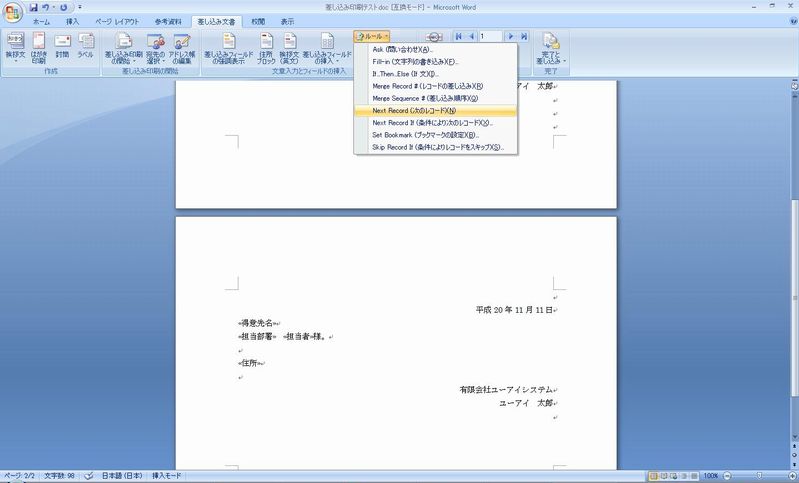Viewport: 799px width, 483px height.
Task: Select Next Record If menu item
Action: (x=436, y=123)
